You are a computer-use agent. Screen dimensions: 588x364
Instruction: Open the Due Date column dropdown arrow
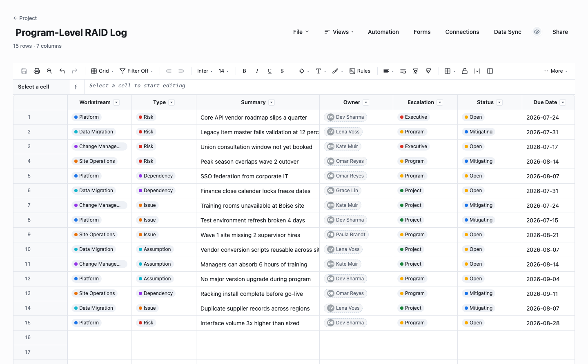(563, 102)
